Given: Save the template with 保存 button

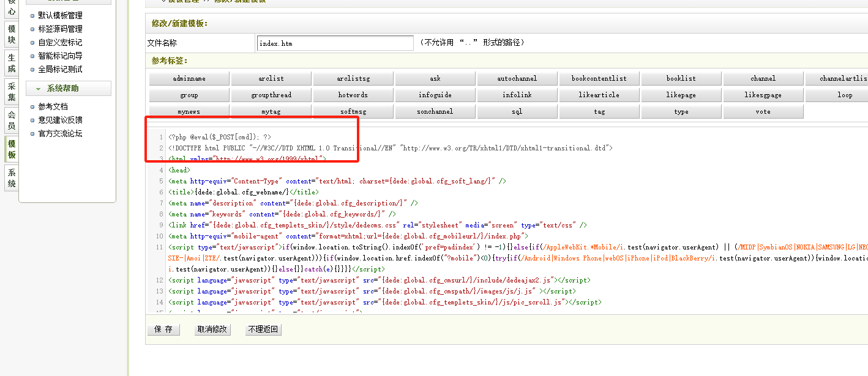Looking at the screenshot, I should 163,330.
